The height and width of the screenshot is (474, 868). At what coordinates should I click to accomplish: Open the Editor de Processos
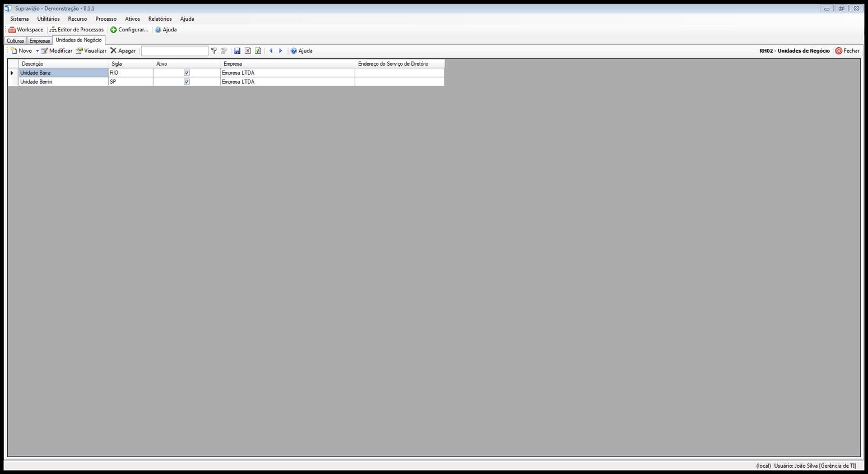[x=76, y=30]
